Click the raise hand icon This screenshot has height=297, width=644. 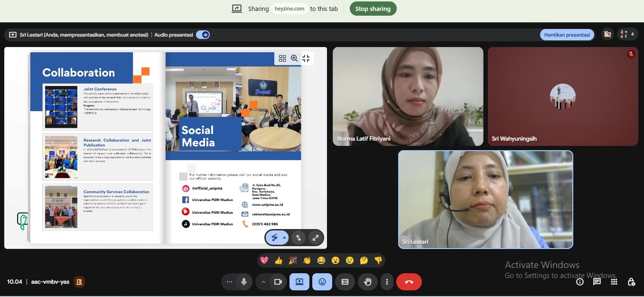point(368,282)
